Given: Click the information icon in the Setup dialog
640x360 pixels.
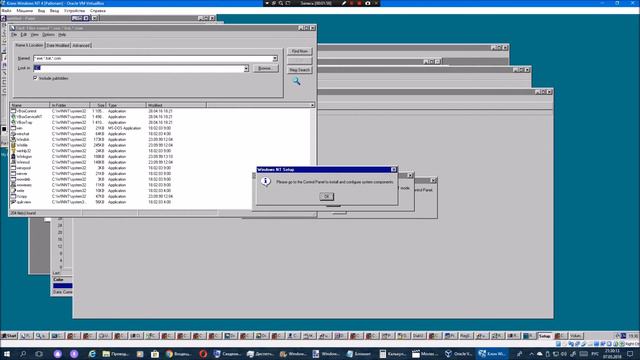Looking at the screenshot, I should pos(265,181).
